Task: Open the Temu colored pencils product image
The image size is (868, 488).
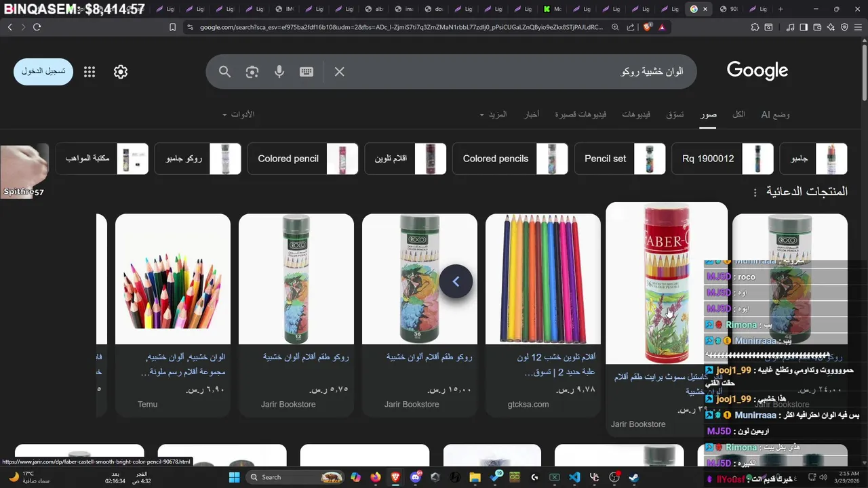Action: coord(173,279)
